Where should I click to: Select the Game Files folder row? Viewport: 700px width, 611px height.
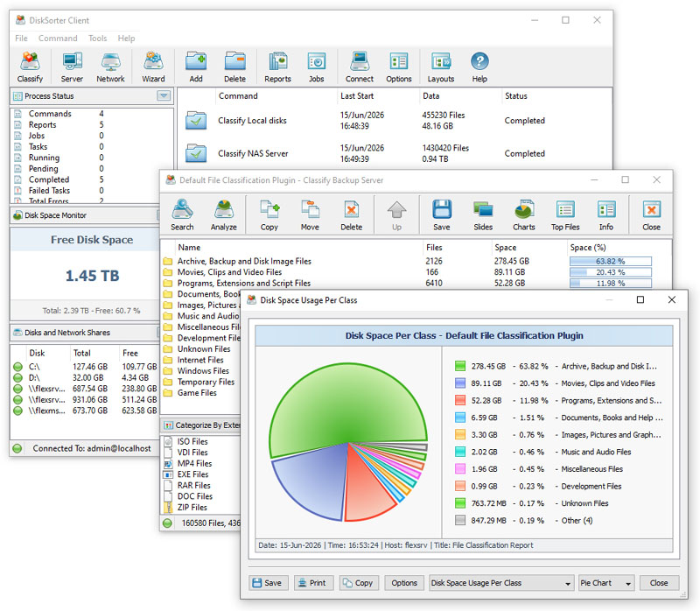(x=201, y=392)
